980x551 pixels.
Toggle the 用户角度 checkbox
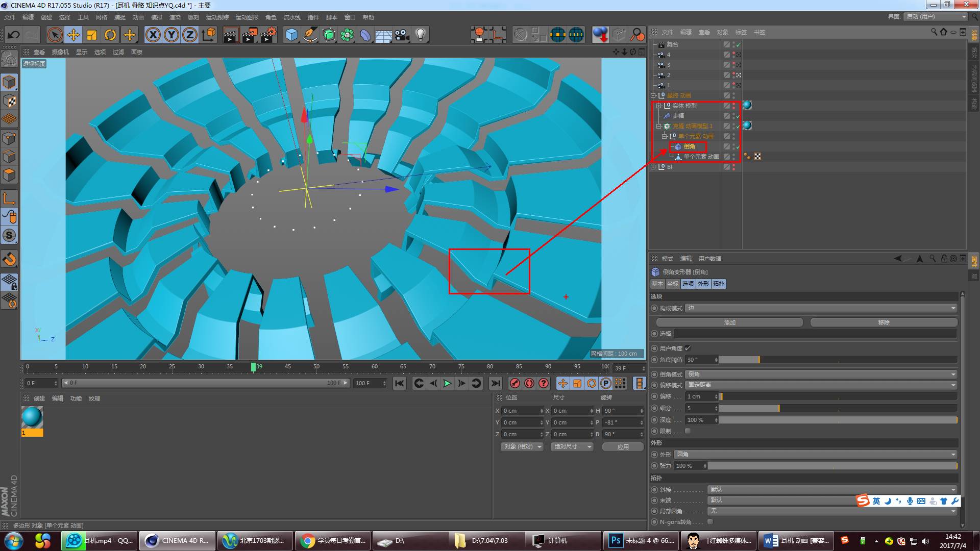point(688,348)
